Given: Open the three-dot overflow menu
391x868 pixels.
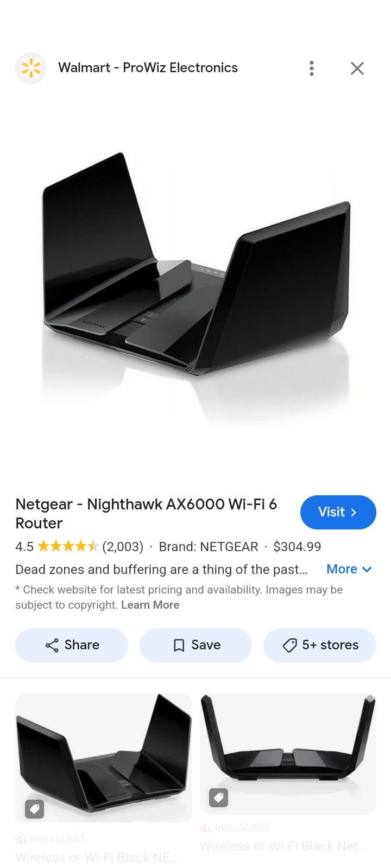Looking at the screenshot, I should pos(312,68).
